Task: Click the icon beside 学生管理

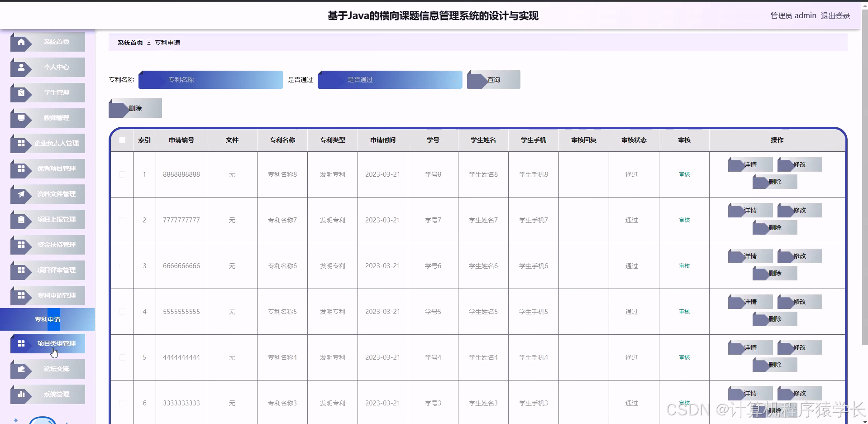Action: [x=21, y=92]
